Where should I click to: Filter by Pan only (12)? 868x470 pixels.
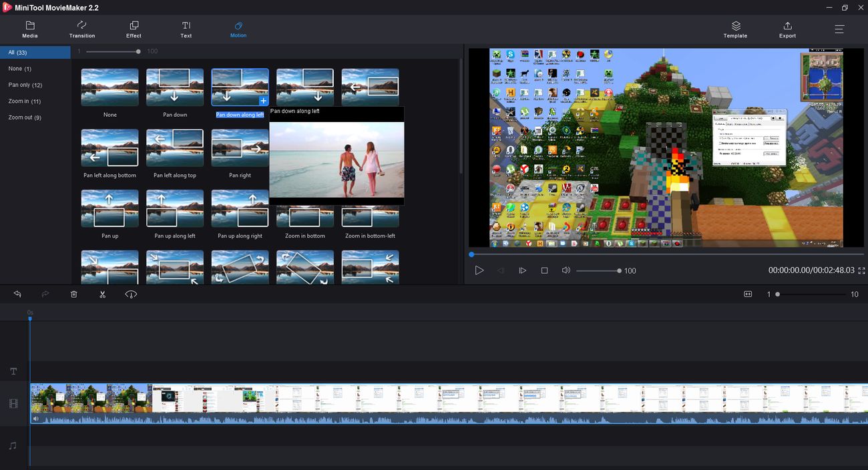35,85
